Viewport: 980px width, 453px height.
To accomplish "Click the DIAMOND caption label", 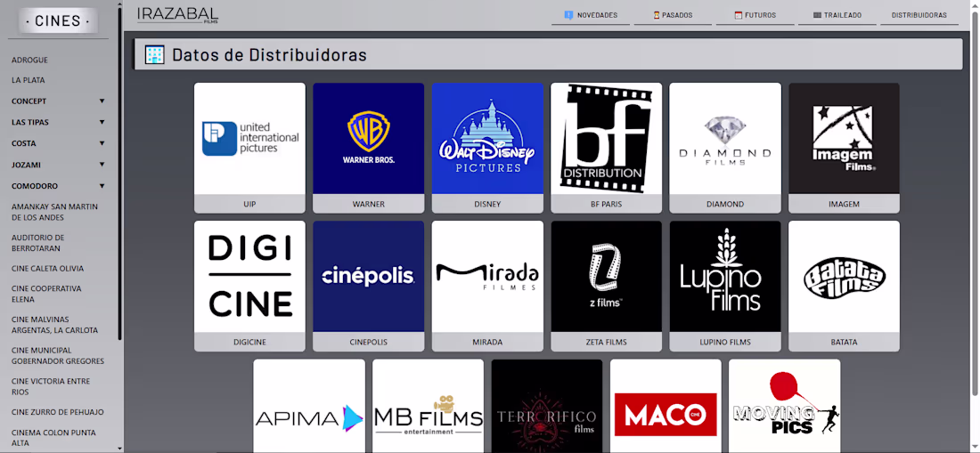I will (x=725, y=204).
